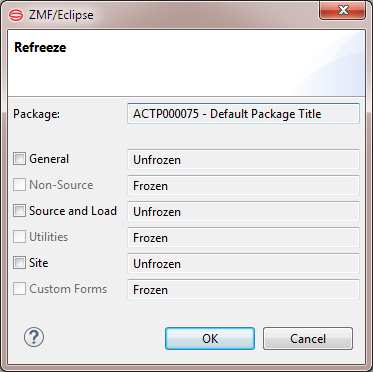Select the Source and Load Unfrozen field
Screen dimensions: 373x372
click(243, 211)
